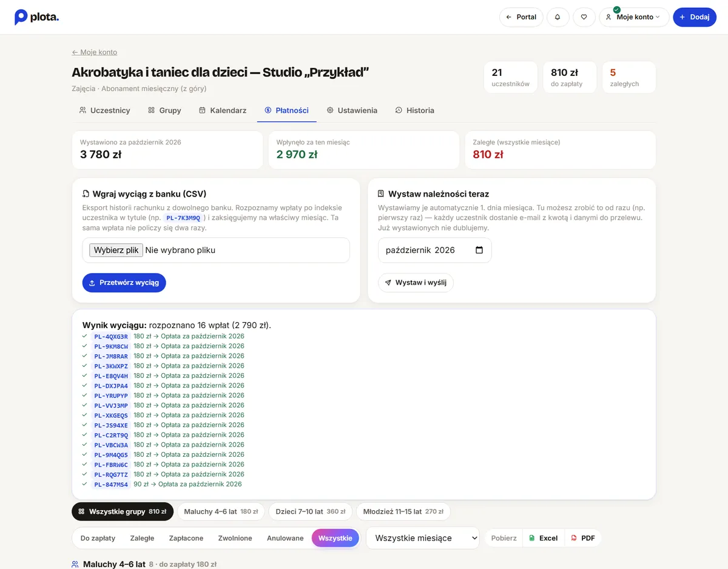728x569 pixels.
Task: Select the Płatności tab
Action: point(287,110)
